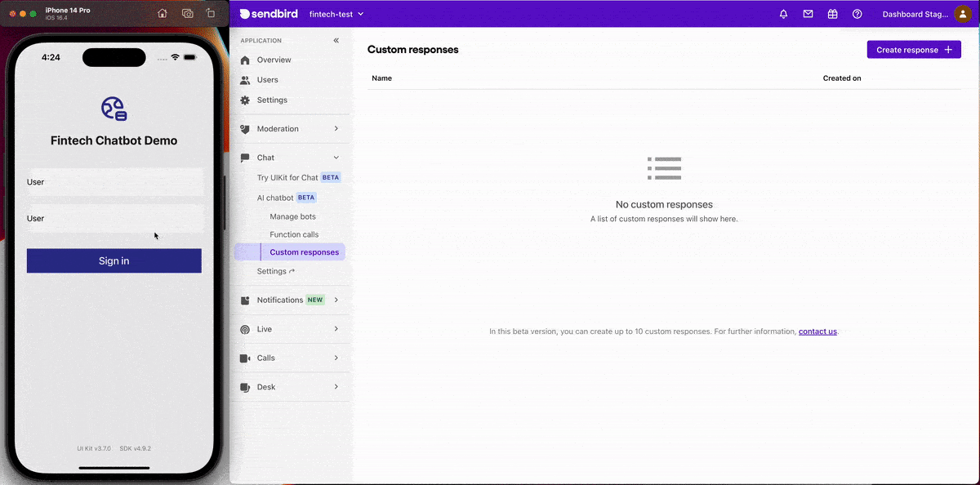Click the contact us link
This screenshot has height=485, width=980.
coord(817,331)
